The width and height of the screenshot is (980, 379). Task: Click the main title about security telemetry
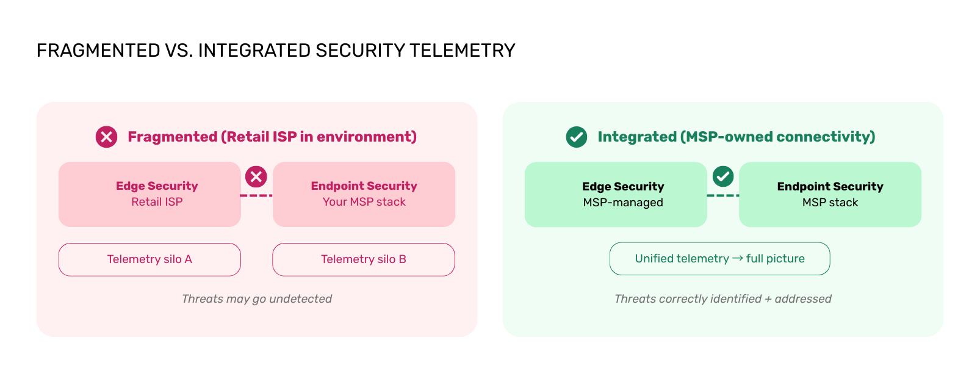[x=276, y=50]
